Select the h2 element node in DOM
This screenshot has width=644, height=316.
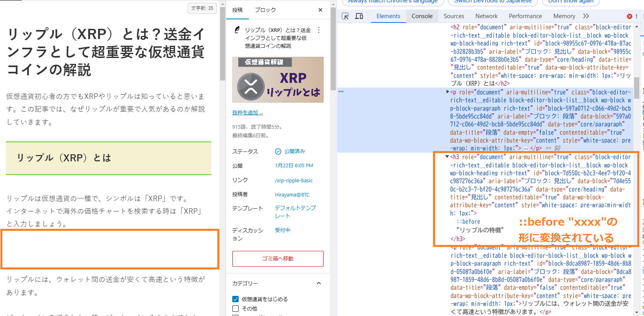point(540,55)
